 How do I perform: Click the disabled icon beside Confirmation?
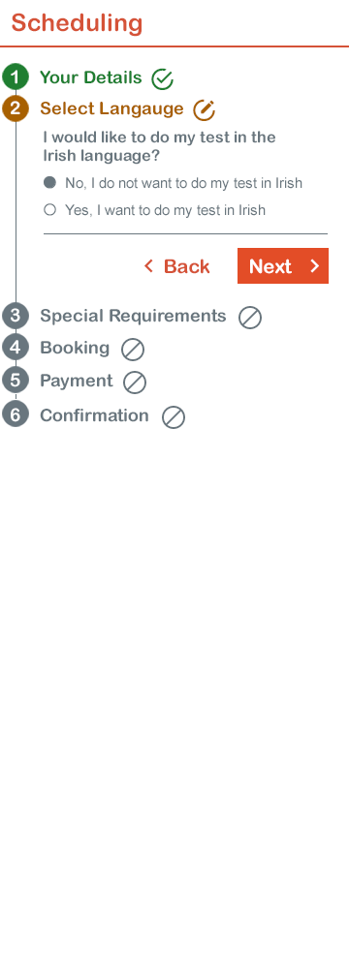(x=174, y=416)
